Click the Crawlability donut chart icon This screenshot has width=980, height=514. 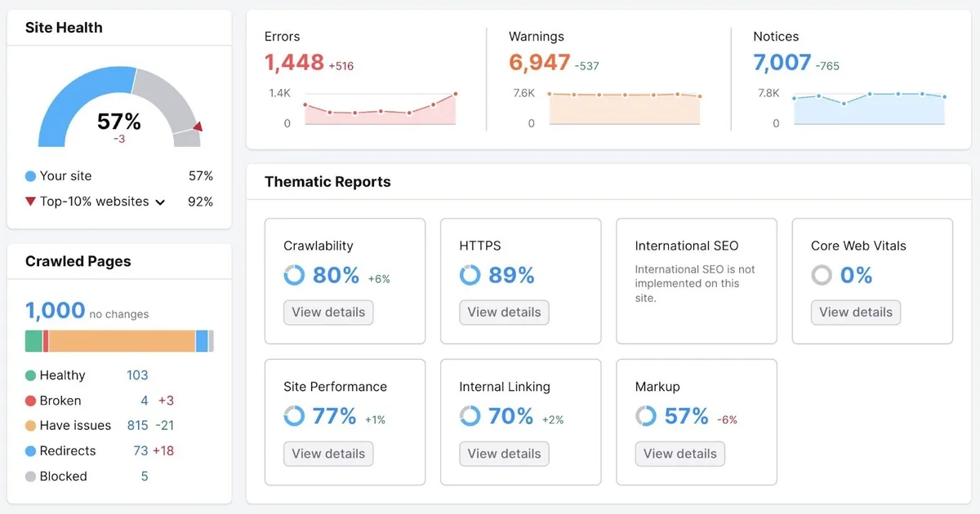(x=294, y=275)
